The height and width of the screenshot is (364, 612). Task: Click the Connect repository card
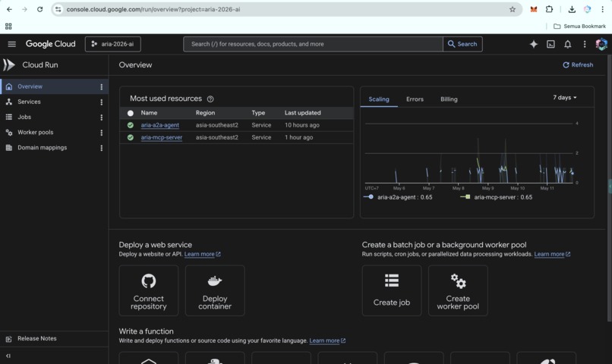[x=148, y=290]
